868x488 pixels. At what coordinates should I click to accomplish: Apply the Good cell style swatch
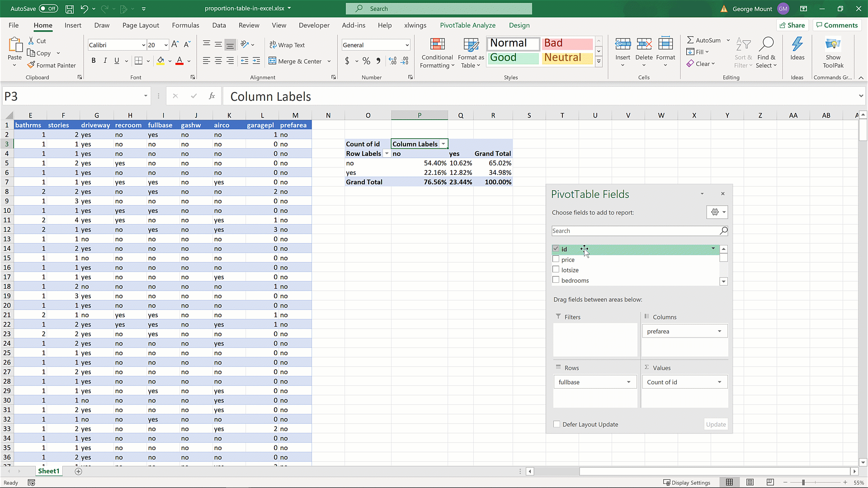pos(513,58)
